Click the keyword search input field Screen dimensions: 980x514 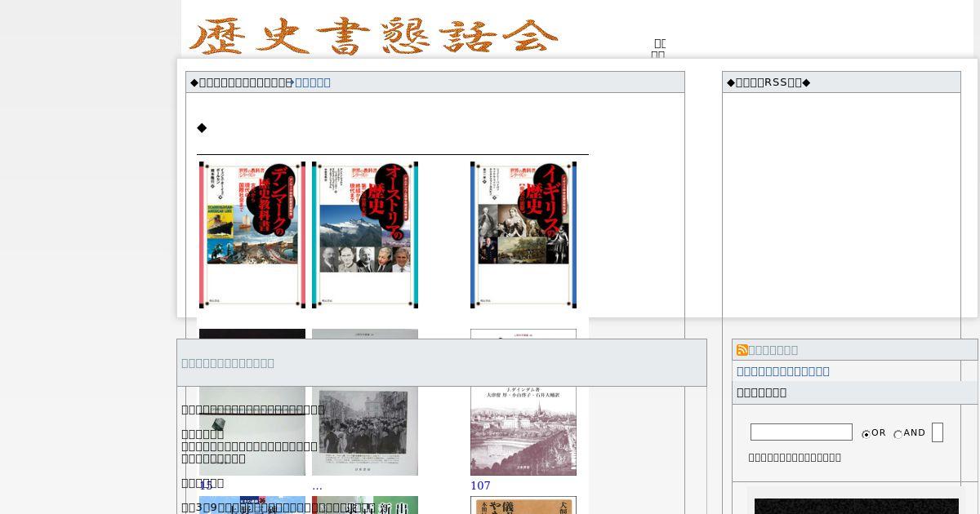801,432
